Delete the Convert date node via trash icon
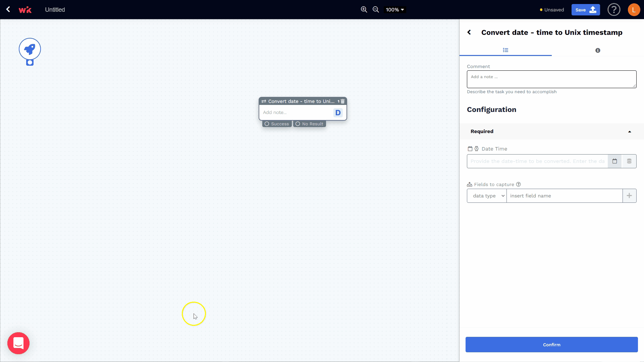Image resolution: width=644 pixels, height=362 pixels. (343, 101)
